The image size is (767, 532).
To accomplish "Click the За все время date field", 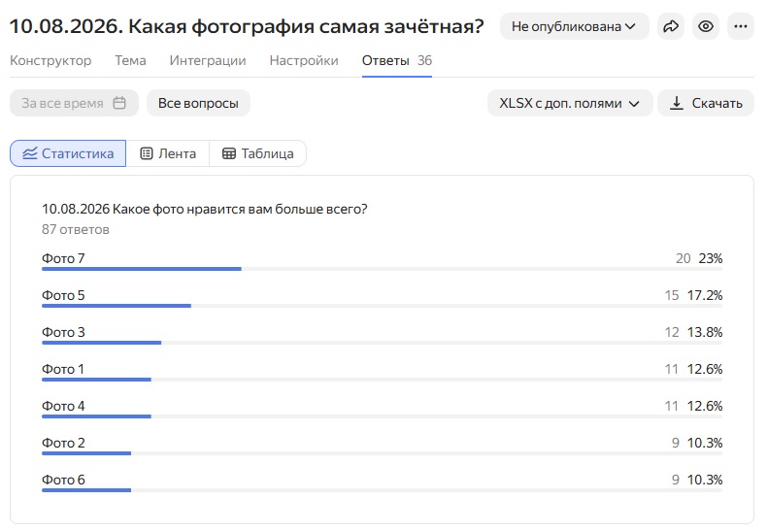I will coord(74,103).
